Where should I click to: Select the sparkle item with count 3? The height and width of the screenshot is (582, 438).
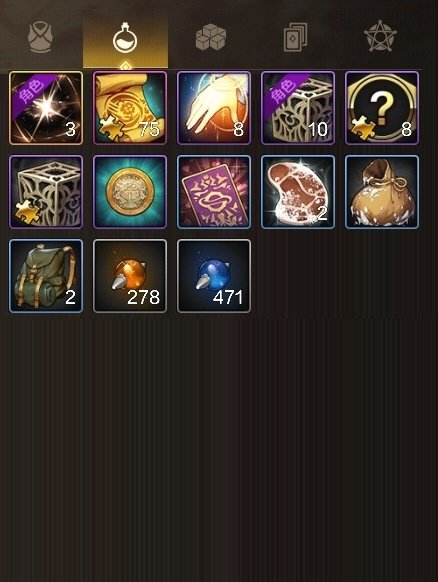(46, 108)
